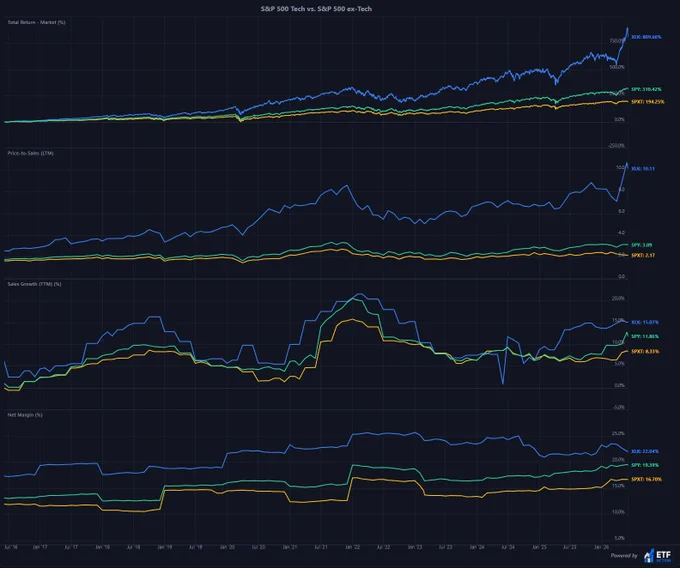The width and height of the screenshot is (680, 568).
Task: Click the Jul '16 date on the x-axis
Action: tap(11, 547)
